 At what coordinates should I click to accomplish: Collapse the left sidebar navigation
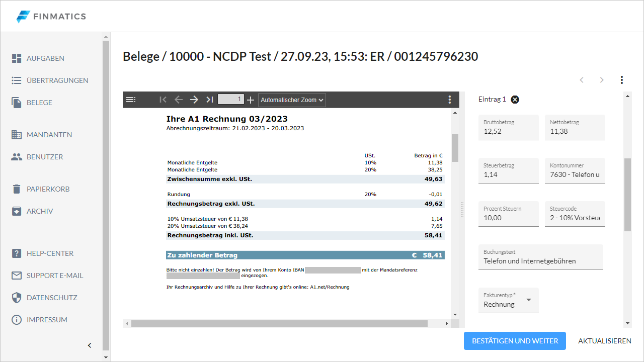(90, 345)
